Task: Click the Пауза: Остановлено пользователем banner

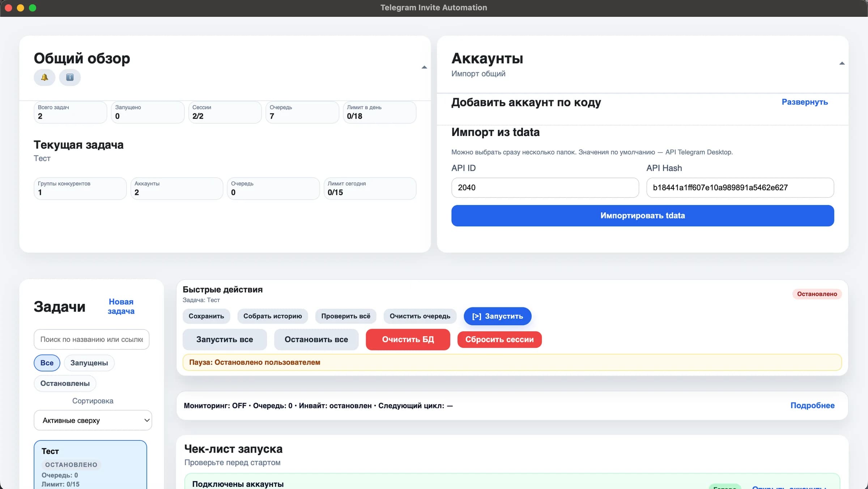Action: (512, 362)
